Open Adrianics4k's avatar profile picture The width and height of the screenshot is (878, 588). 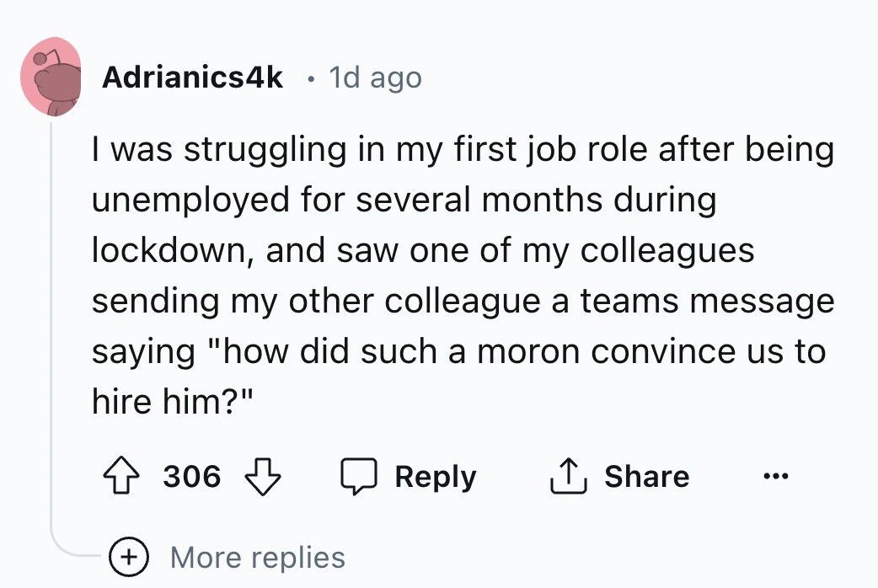pyautogui.click(x=51, y=77)
